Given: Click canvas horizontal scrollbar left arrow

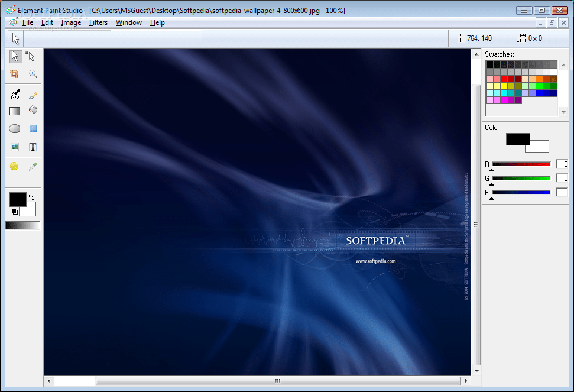Looking at the screenshot, I should (x=49, y=381).
